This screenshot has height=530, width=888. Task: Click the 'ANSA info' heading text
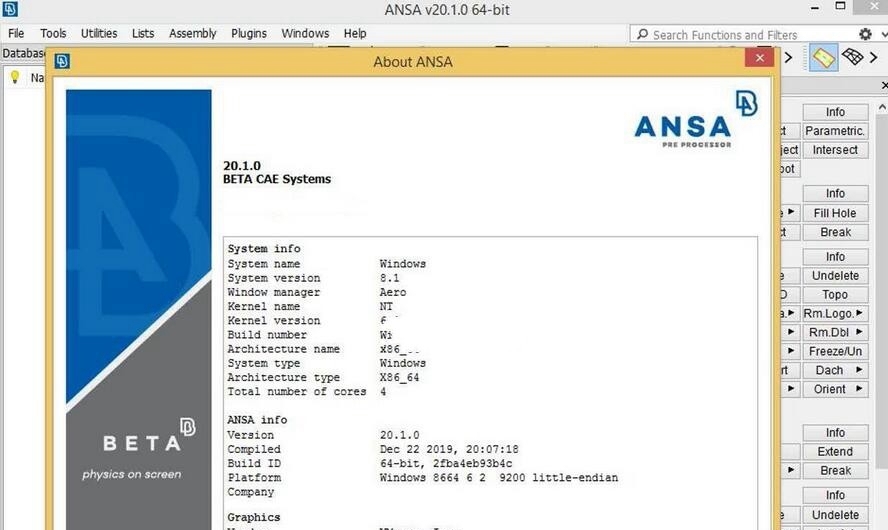tap(257, 420)
